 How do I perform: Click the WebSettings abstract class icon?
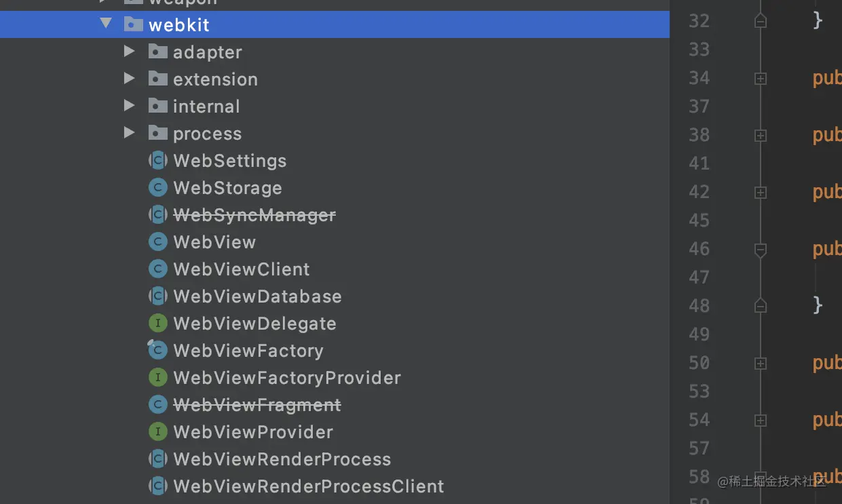(157, 161)
